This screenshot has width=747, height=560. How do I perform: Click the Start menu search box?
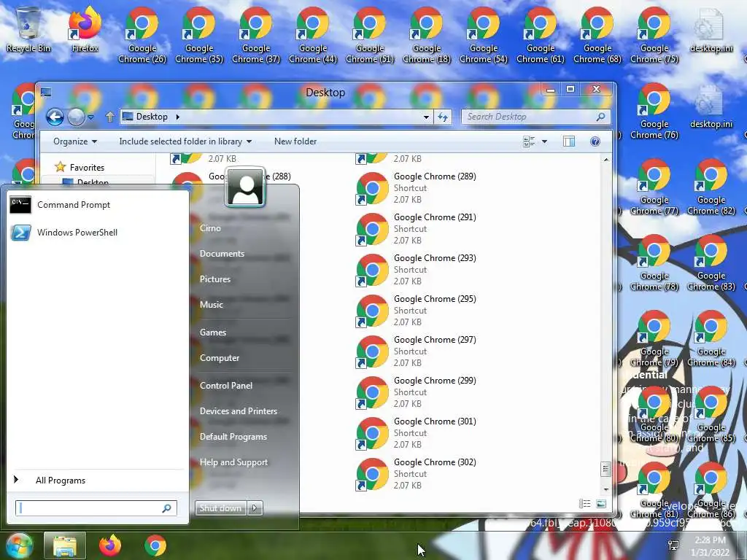pyautogui.click(x=96, y=508)
